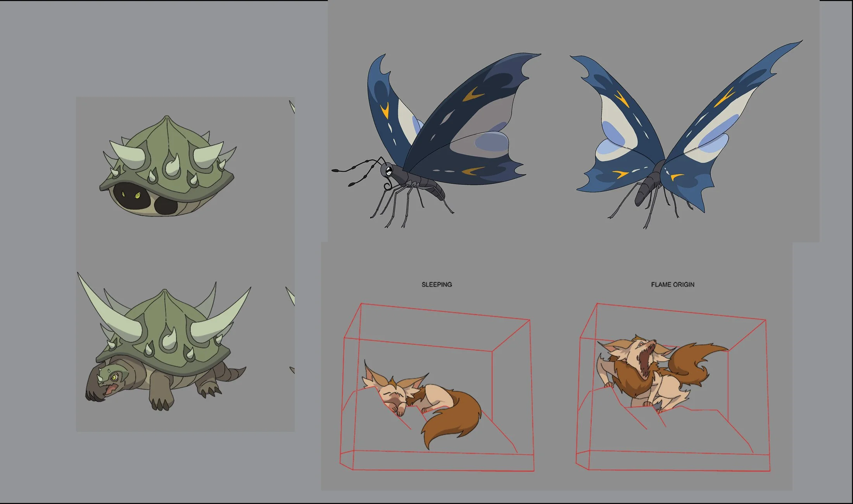This screenshot has height=504, width=853.
Task: Click the top peak of hidden turtle's shell
Action: click(166, 117)
